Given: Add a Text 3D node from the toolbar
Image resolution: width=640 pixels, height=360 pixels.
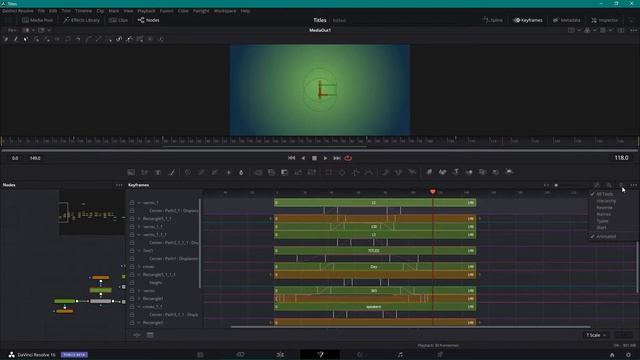Looking at the screenshot, I should [456, 172].
